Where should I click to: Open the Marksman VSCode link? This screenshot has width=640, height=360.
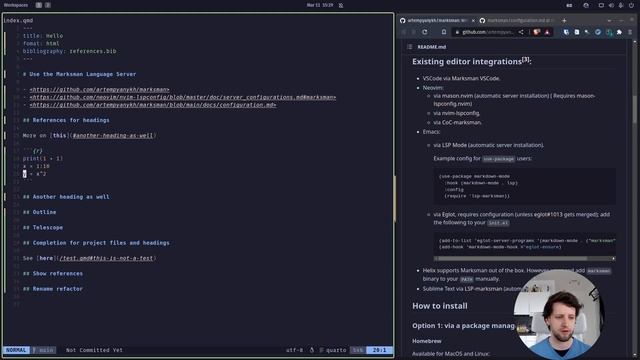pyautogui.click(x=475, y=78)
